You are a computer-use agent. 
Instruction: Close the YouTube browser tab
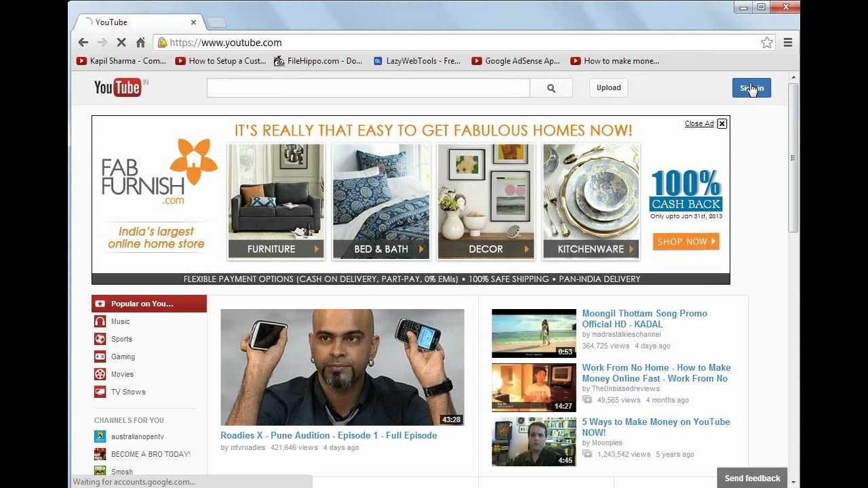click(193, 22)
